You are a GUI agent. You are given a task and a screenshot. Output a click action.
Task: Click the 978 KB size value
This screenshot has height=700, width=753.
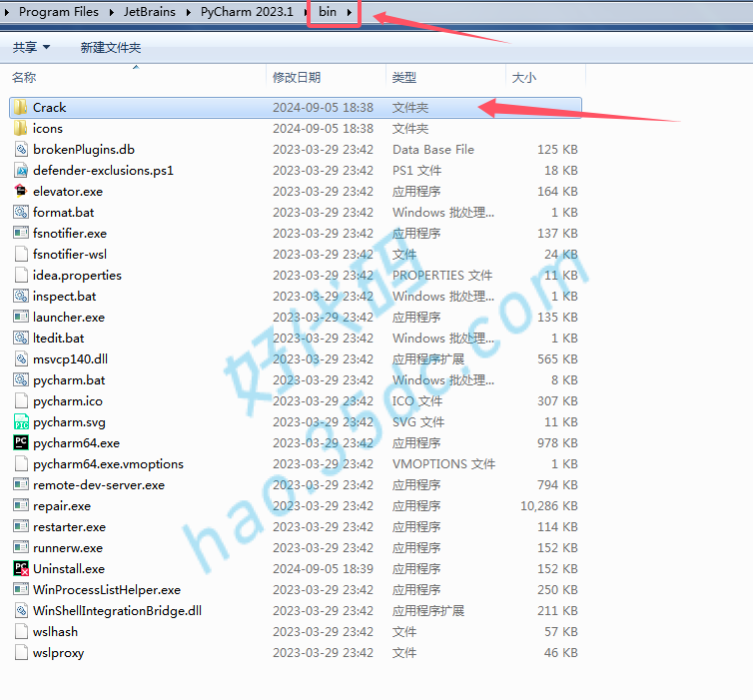tap(557, 442)
